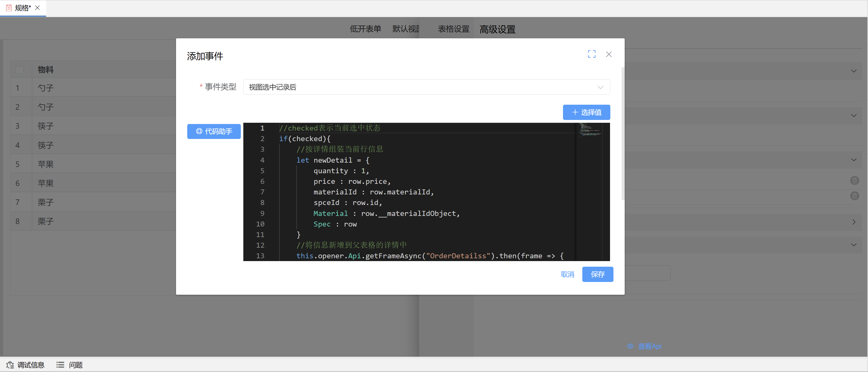
Task: Open 调试信息 debug panel icon
Action: (x=10, y=365)
